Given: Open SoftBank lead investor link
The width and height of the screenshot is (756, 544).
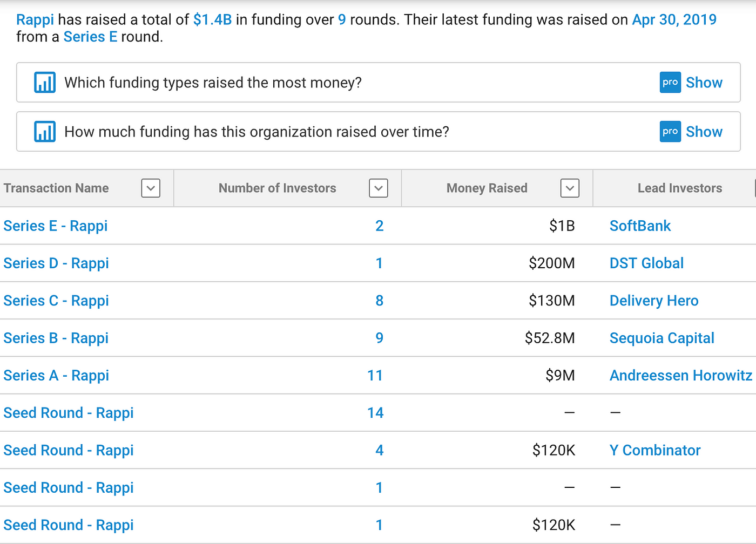Looking at the screenshot, I should click(x=640, y=226).
